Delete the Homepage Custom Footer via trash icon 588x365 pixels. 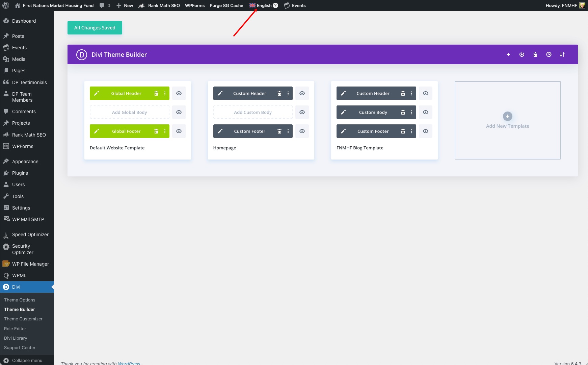click(x=279, y=131)
